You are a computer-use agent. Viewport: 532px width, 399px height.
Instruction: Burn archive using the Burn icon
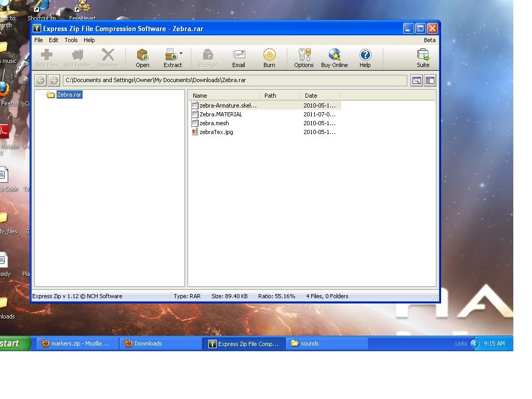pos(270,58)
